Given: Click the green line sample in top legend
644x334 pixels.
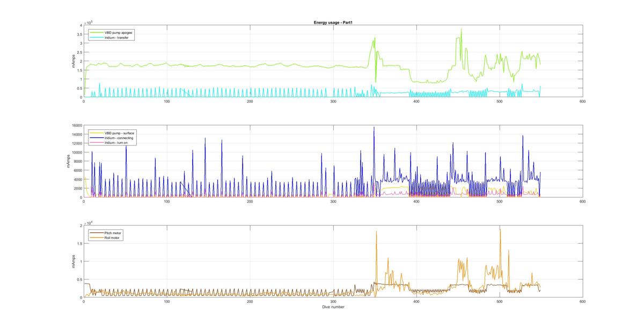Looking at the screenshot, I should tap(97, 33).
